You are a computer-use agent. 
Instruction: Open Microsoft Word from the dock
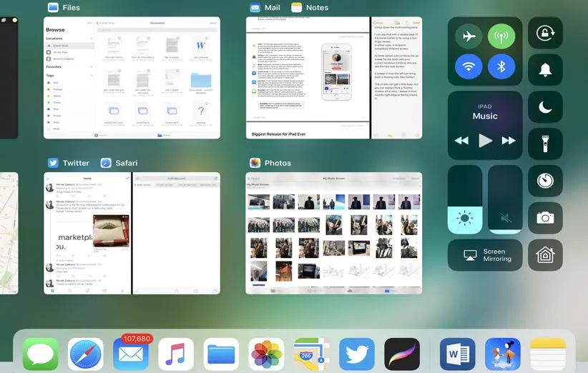click(458, 354)
